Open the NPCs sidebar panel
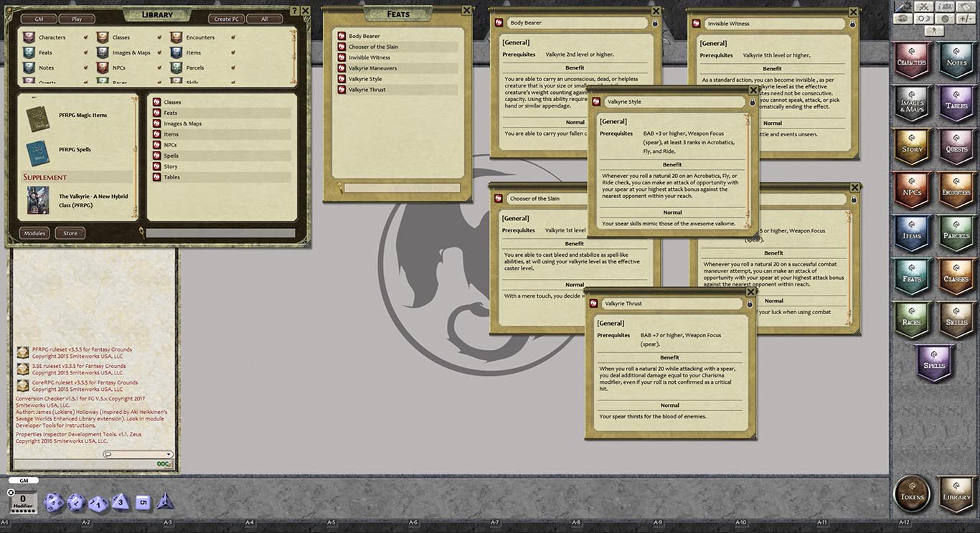The height and width of the screenshot is (533, 980). point(912,191)
